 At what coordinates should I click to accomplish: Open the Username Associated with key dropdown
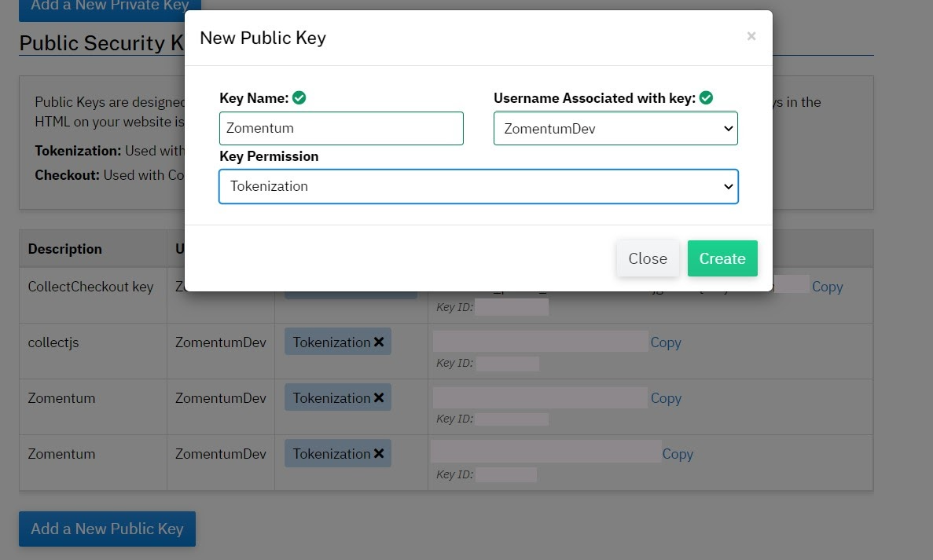(615, 128)
